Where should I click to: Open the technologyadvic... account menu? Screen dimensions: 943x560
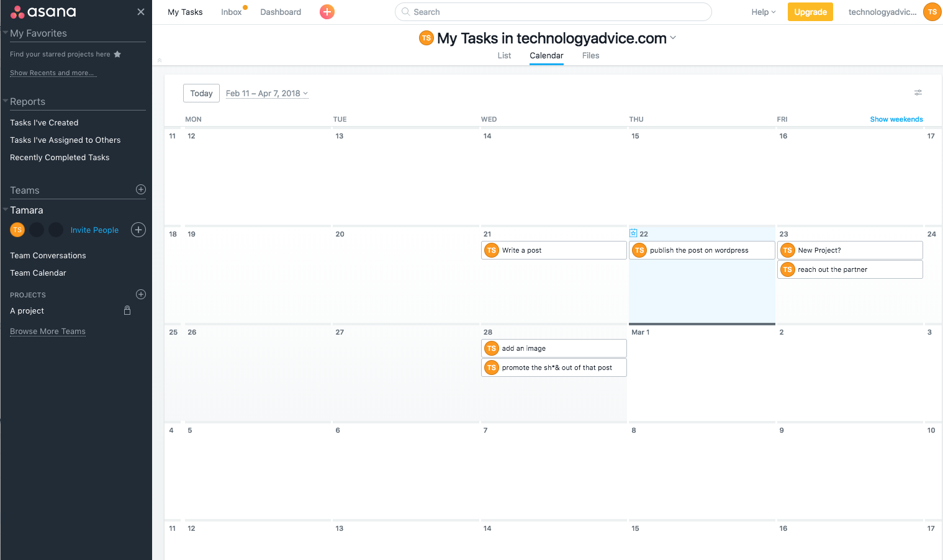[x=882, y=12]
